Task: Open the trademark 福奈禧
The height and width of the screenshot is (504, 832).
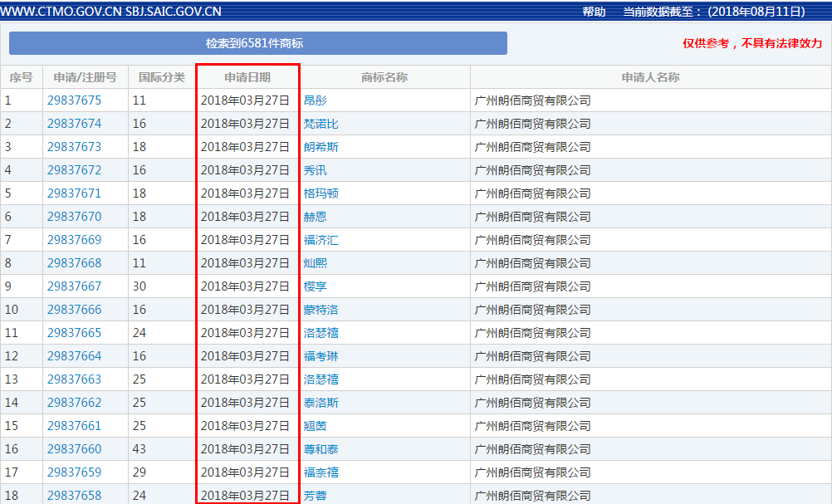Action: 321,472
